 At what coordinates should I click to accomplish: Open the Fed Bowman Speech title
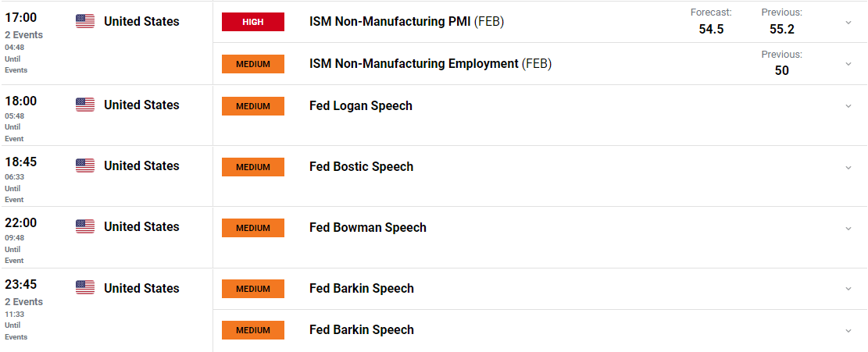coord(368,228)
